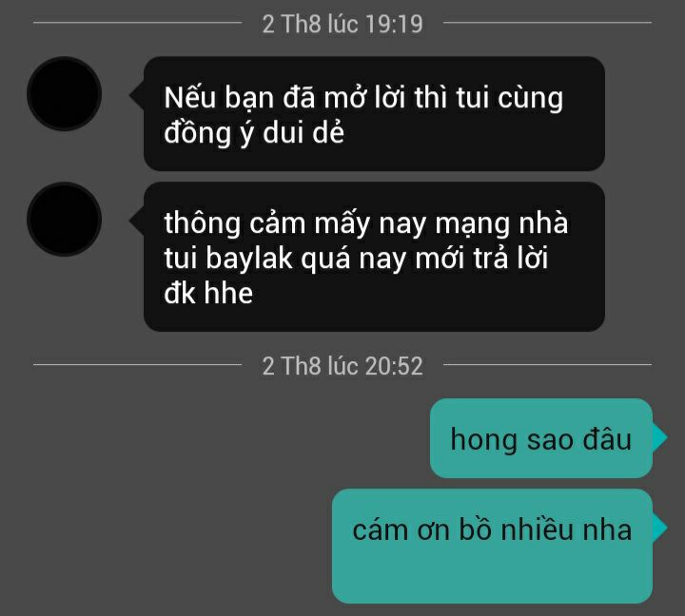685x616 pixels.
Task: Click the divider line right of 19:19 timestamp
Action: [x=547, y=22]
